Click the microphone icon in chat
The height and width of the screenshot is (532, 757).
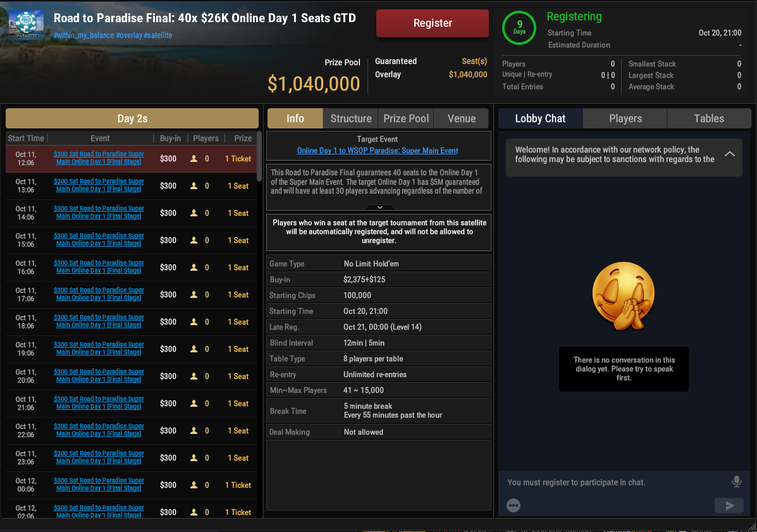coord(736,482)
